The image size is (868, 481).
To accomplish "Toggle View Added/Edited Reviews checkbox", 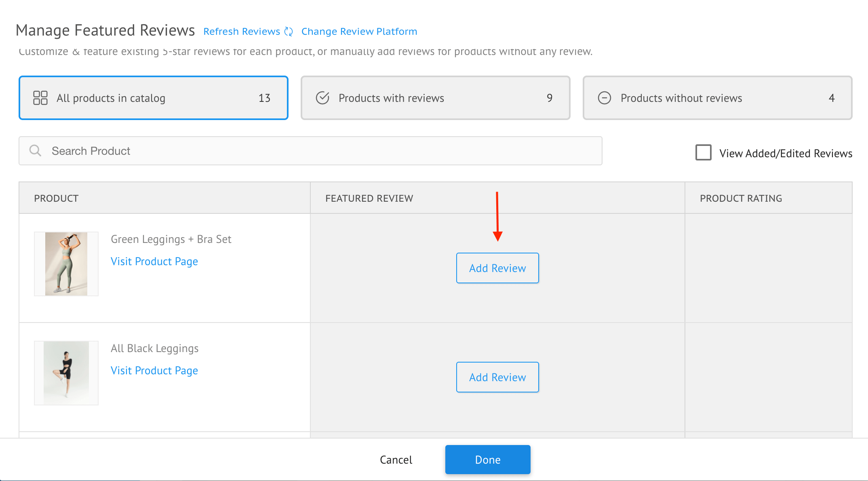I will point(703,153).
